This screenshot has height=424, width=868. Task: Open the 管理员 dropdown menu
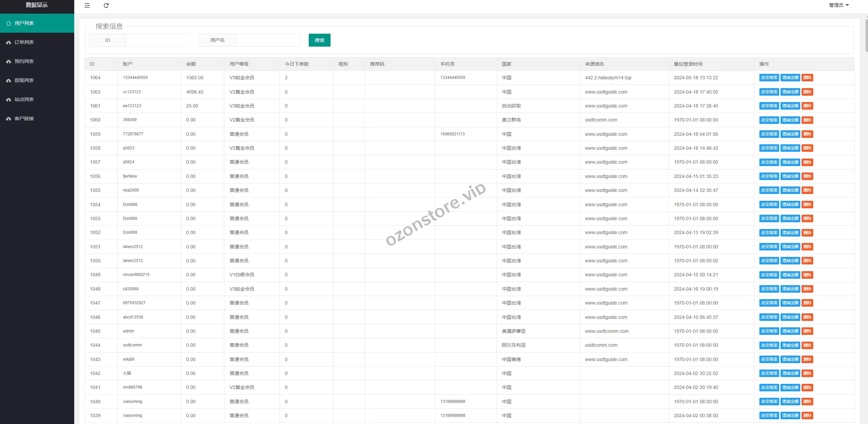839,5
